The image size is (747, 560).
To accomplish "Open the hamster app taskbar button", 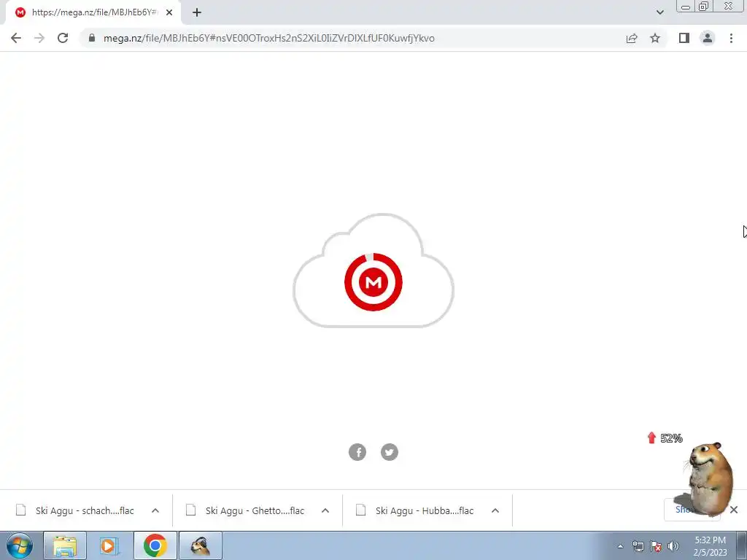I will tap(200, 545).
